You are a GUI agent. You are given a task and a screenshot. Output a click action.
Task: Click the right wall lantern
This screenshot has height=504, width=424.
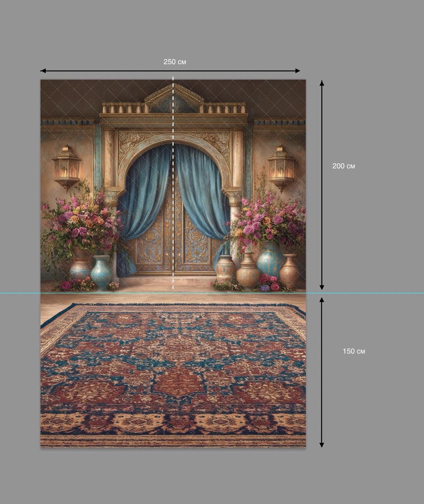[281, 168]
